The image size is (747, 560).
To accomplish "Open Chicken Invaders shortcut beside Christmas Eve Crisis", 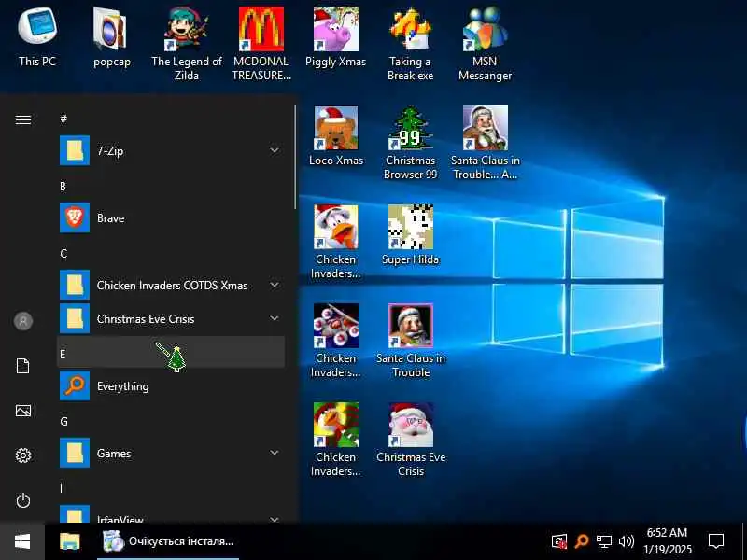I will (336, 439).
